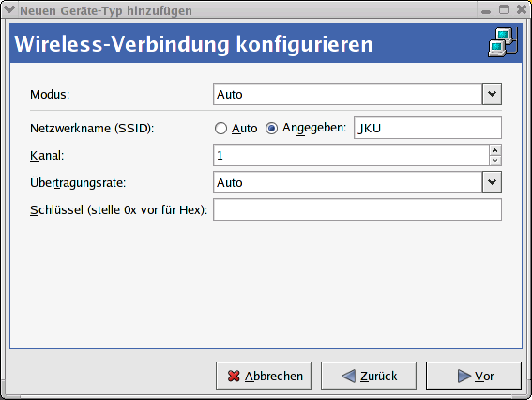
Task: Click the right arrow icon on Vor
Action: [464, 376]
